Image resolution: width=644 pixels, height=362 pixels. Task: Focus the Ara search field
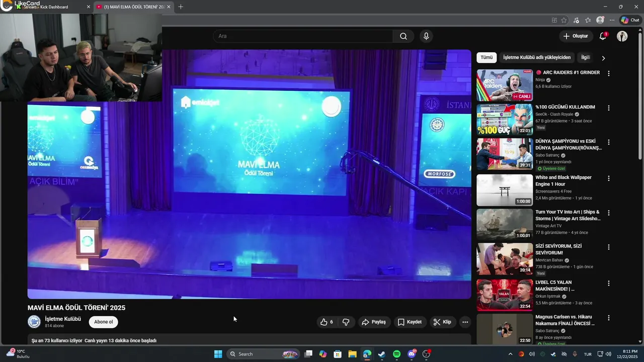point(303,36)
